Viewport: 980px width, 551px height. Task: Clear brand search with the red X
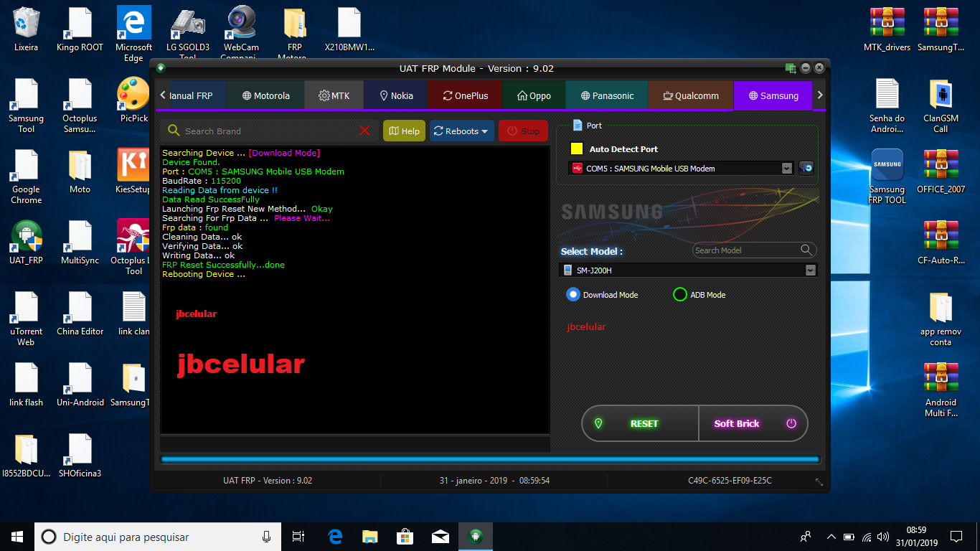pos(365,131)
